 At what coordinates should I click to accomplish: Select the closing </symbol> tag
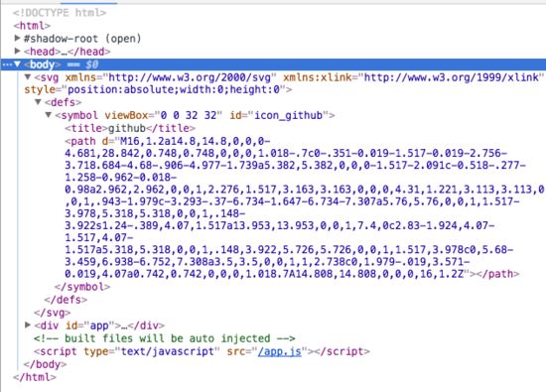pos(82,287)
